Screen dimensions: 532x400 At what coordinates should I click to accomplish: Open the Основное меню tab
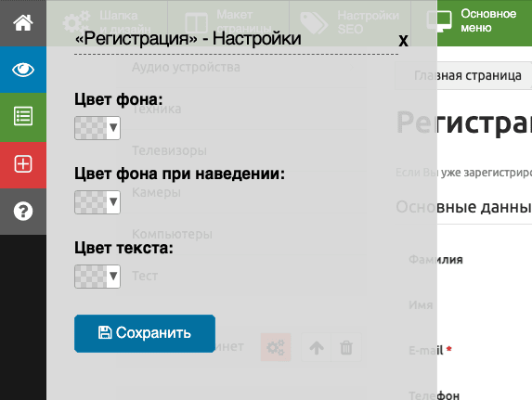click(x=485, y=22)
